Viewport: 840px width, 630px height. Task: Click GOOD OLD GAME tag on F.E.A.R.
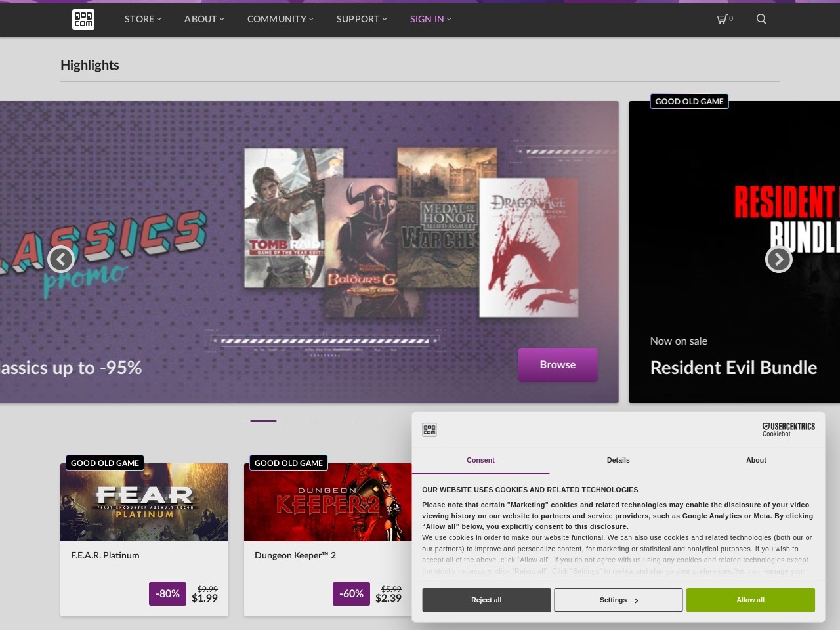pos(105,463)
